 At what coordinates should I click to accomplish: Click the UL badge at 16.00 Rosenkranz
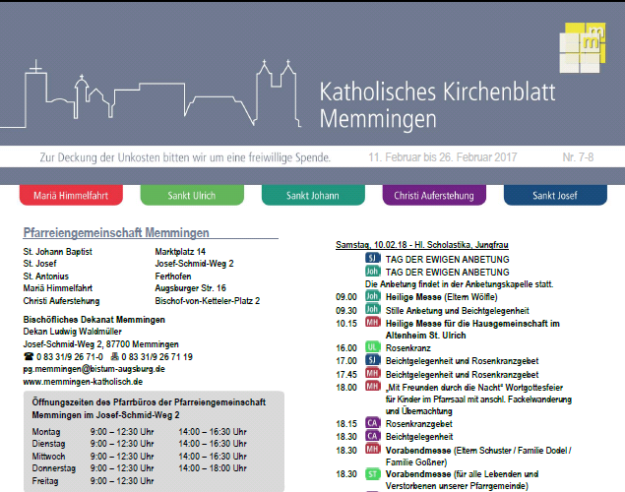tap(372, 347)
